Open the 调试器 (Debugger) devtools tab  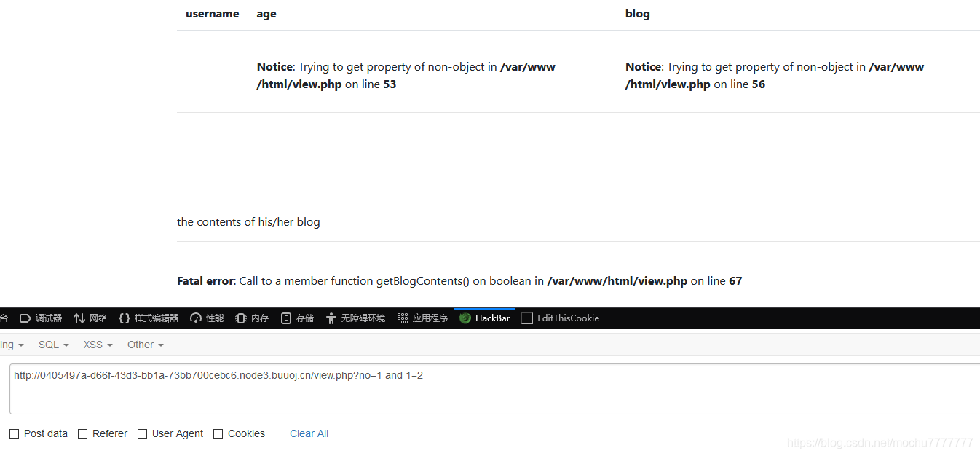pyautogui.click(x=40, y=318)
